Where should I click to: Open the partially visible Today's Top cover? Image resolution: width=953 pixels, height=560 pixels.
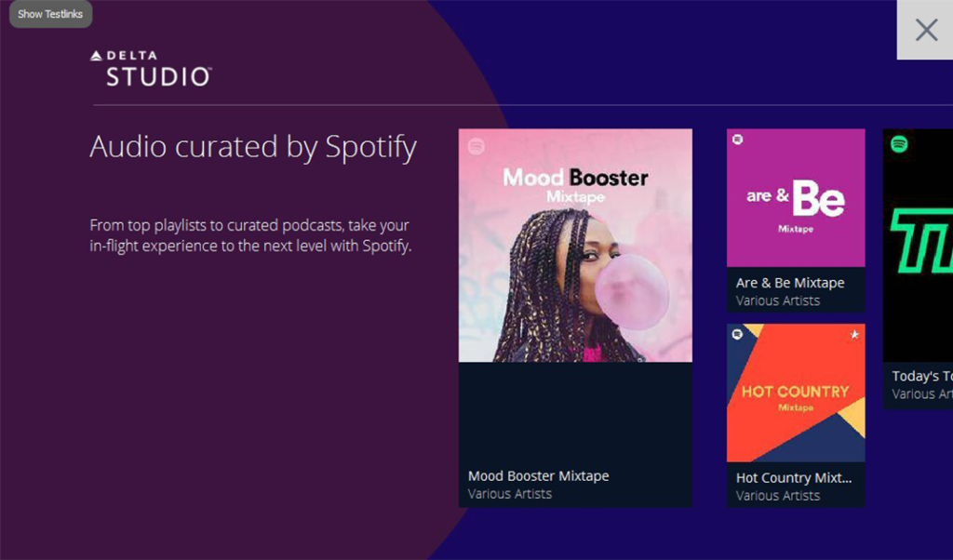[919, 246]
